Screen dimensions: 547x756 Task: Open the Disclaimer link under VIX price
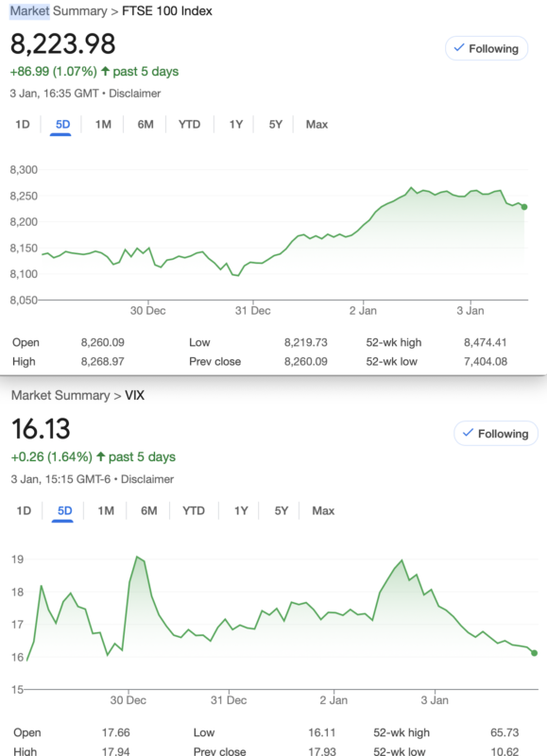147,479
